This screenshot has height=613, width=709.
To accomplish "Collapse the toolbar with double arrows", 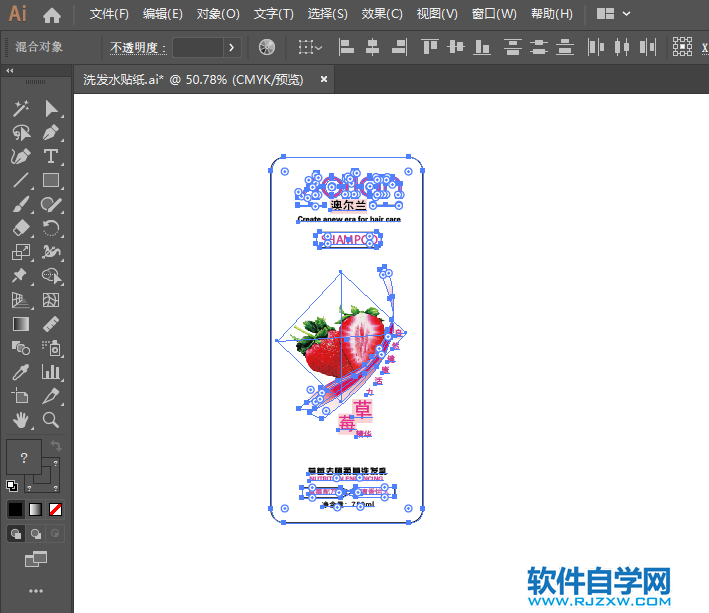I will 9,71.
